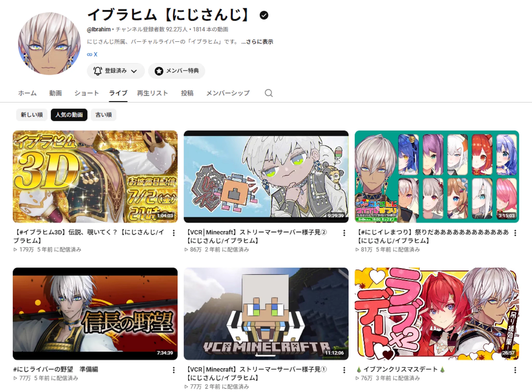Open the ラブデート×2 thumbnail
This screenshot has width=532, height=392.
[437, 314]
